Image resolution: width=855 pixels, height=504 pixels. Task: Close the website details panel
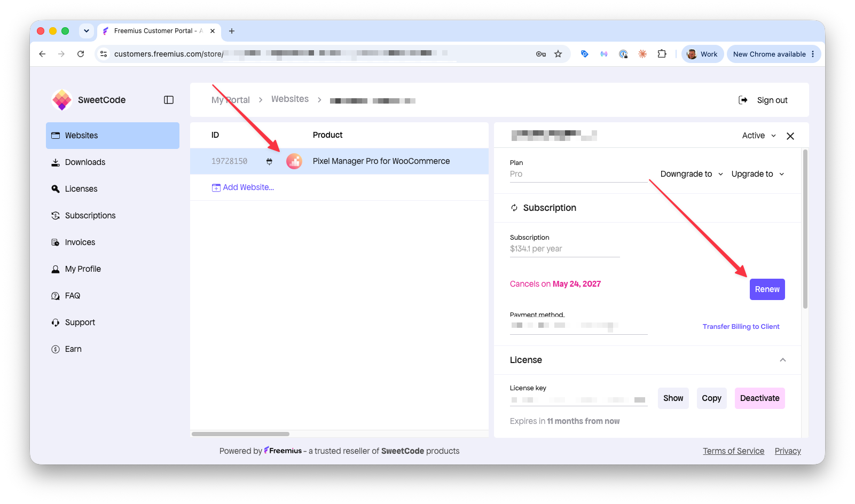[790, 136]
